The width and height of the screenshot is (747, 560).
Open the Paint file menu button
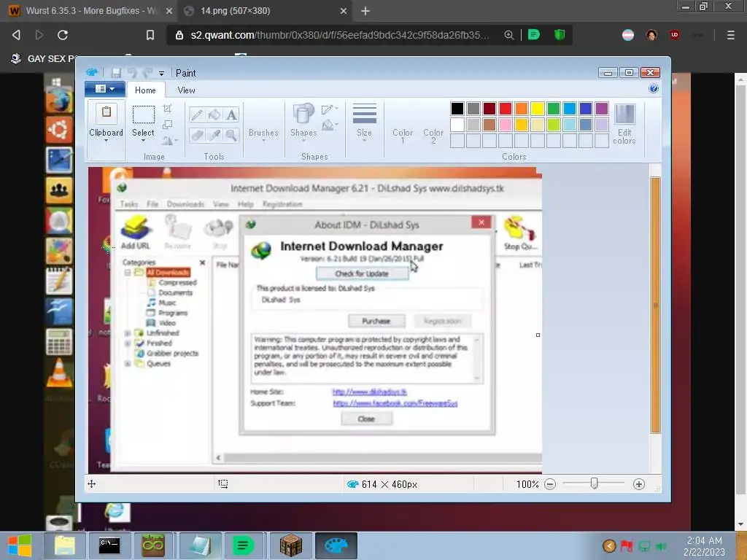point(105,88)
